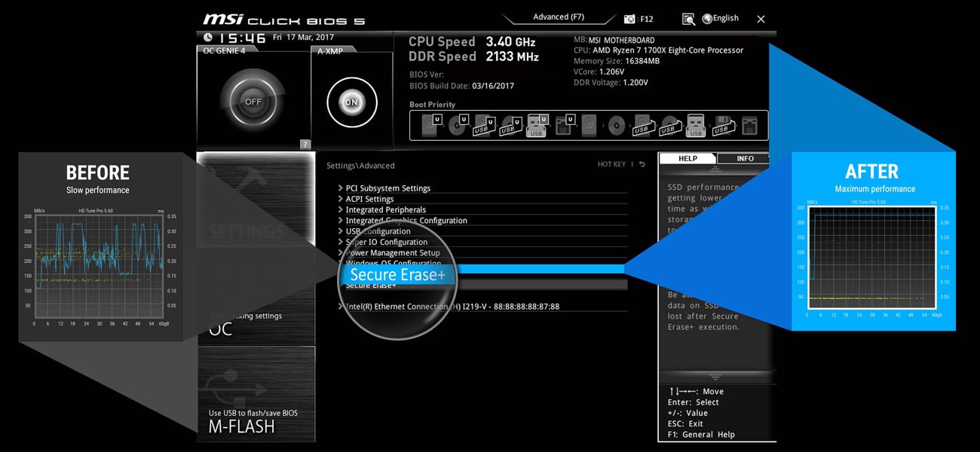The width and height of the screenshot is (980, 452).
Task: Click BIOS Build Date 03/16/2017
Action: (x=461, y=86)
